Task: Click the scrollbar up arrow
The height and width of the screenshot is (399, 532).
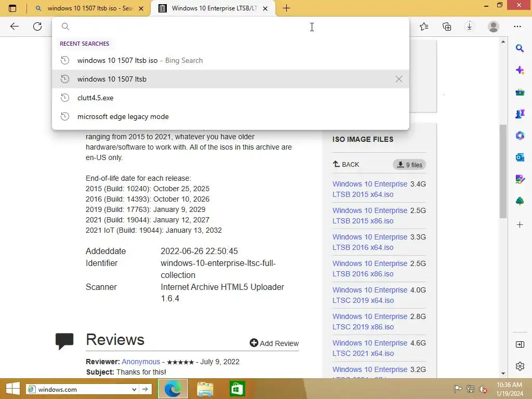Action: click(x=503, y=42)
